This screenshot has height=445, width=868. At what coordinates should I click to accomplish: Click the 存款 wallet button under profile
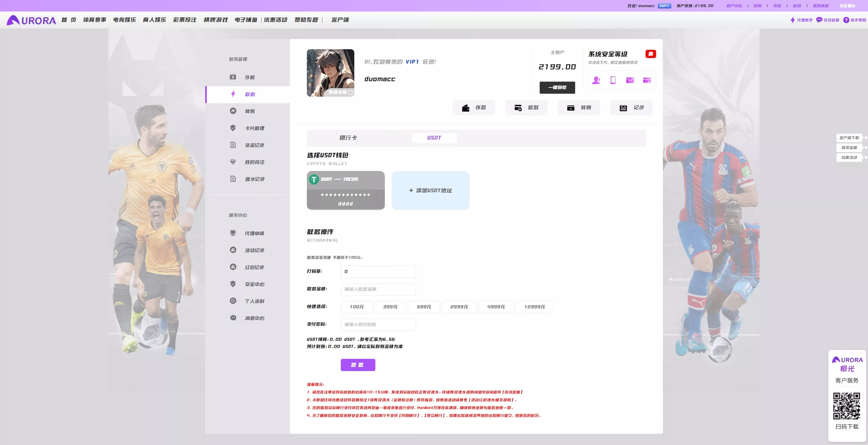474,108
